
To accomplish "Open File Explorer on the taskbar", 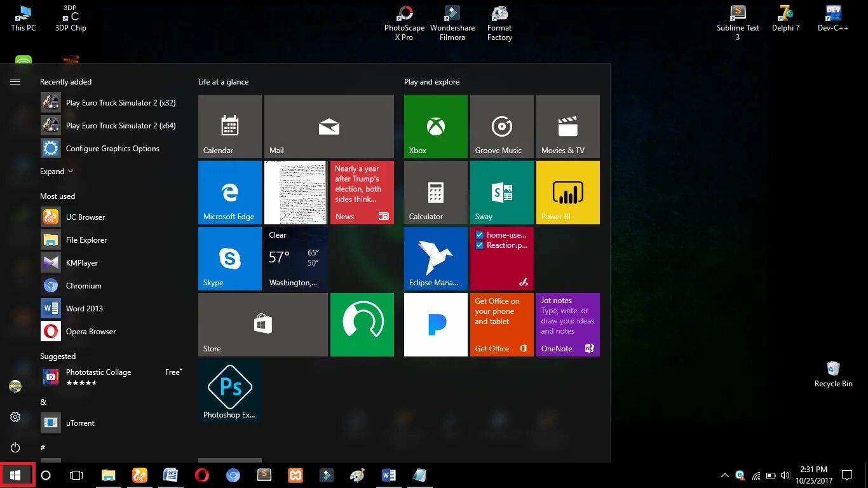I will click(109, 475).
